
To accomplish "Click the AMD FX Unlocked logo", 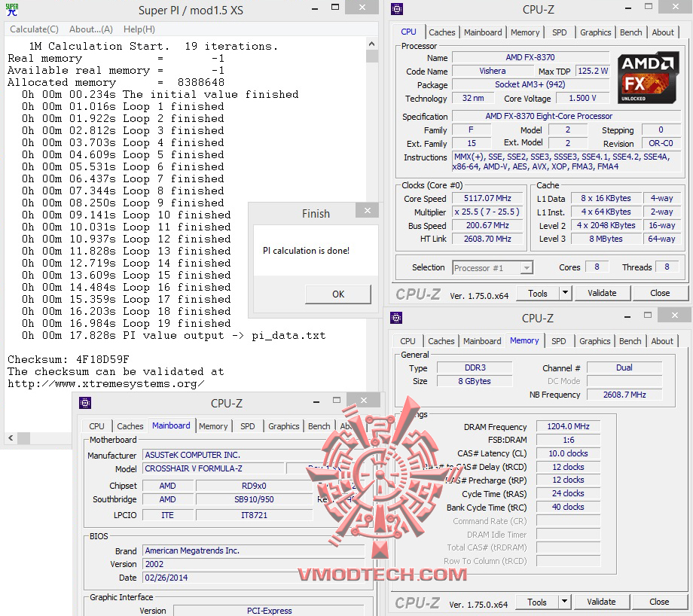I will (648, 78).
